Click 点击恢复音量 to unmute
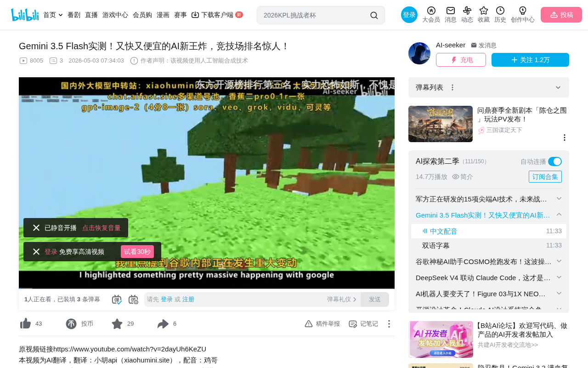 pyautogui.click(x=102, y=228)
